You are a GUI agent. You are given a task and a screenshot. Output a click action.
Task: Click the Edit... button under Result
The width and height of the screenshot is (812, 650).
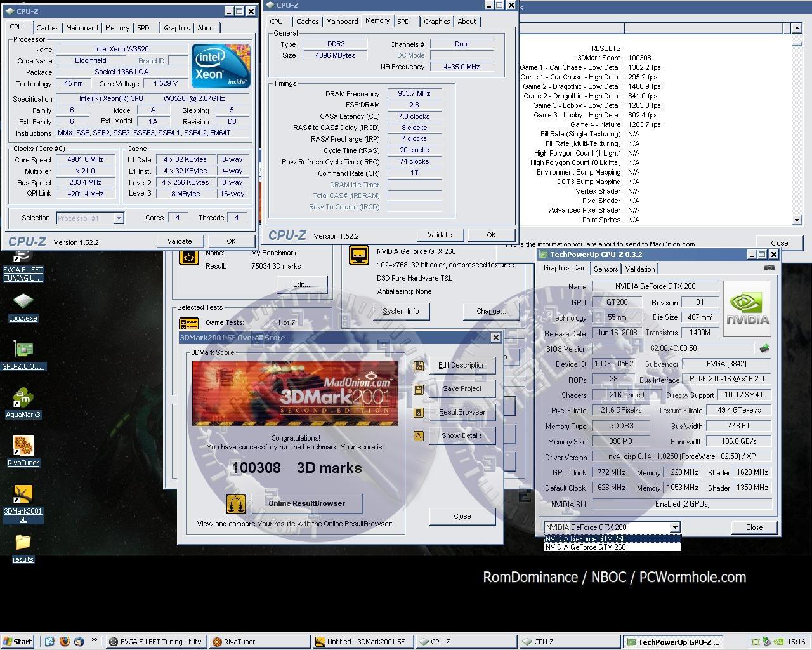[301, 284]
